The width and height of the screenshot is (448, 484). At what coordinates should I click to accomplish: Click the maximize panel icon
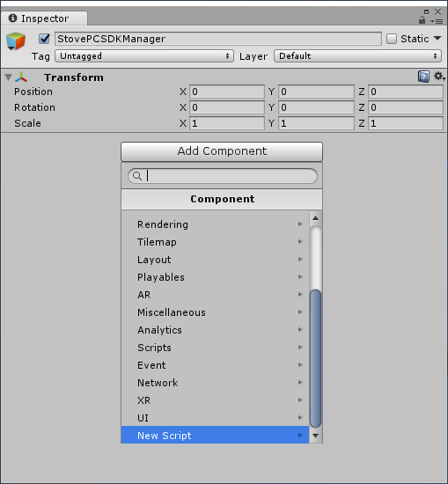[x=426, y=11]
